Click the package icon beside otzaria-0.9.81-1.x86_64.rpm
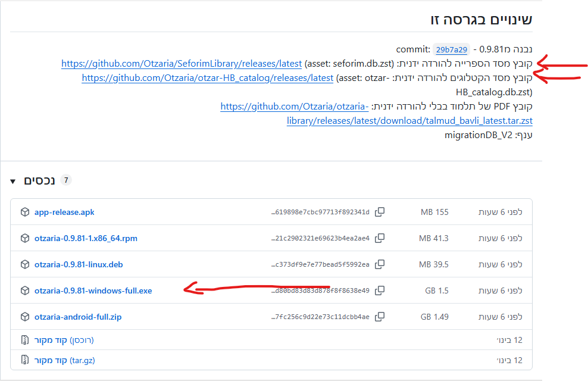Image resolution: width=588 pixels, height=381 pixels. [25, 238]
